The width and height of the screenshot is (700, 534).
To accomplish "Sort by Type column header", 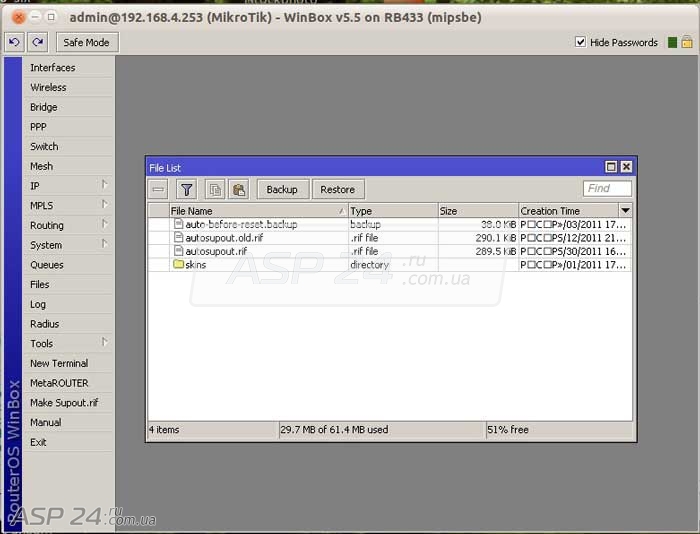I will pos(393,211).
